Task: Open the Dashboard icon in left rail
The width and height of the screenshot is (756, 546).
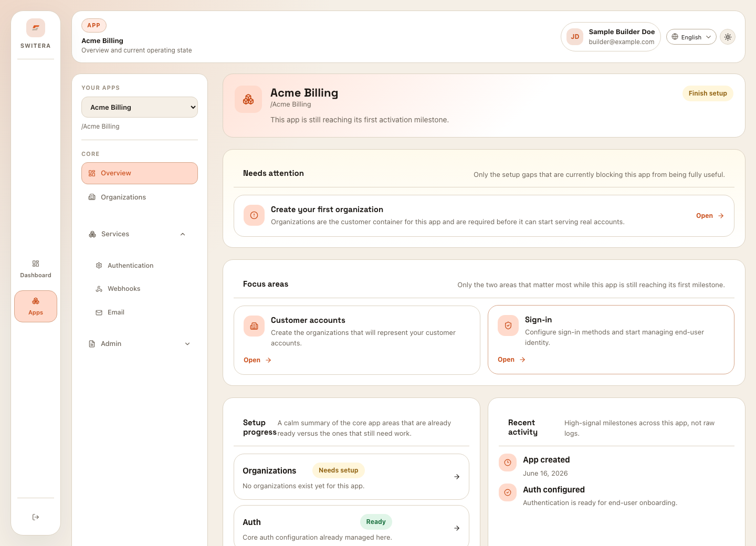Action: tap(36, 264)
